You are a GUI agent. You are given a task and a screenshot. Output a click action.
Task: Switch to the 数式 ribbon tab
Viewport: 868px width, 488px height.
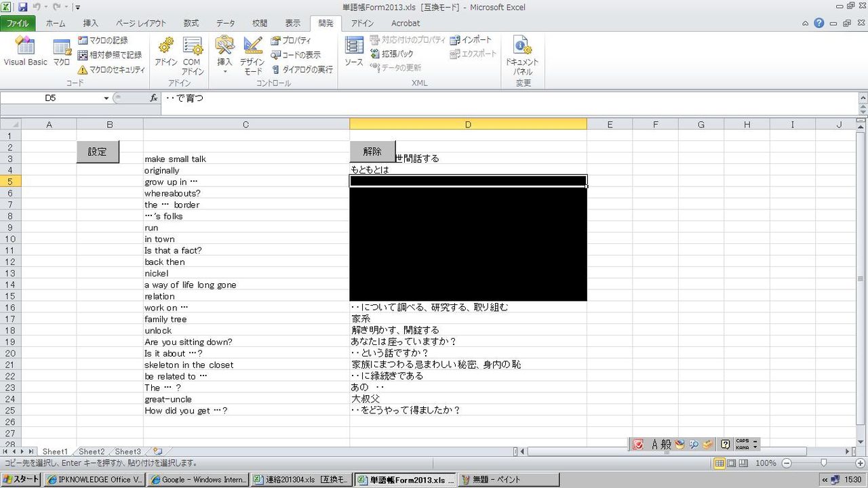pos(191,23)
